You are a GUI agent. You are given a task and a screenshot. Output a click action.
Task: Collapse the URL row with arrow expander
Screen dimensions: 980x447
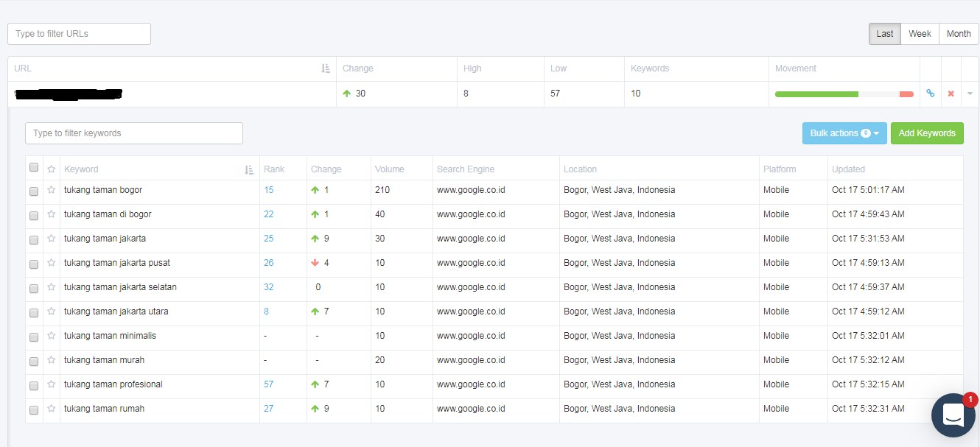[x=970, y=94]
